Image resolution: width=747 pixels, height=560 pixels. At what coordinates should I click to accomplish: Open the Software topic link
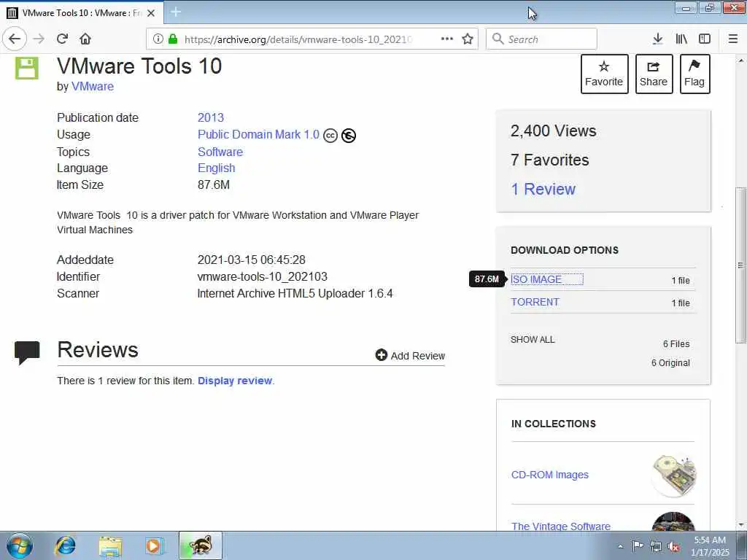(x=220, y=152)
